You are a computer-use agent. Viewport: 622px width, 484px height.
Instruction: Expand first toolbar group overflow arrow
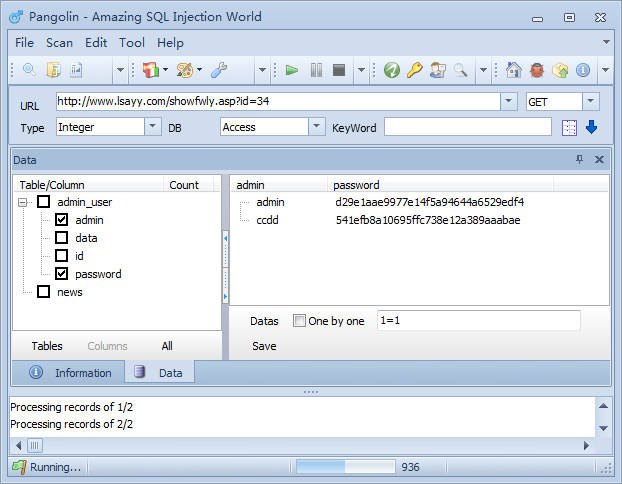[120, 70]
